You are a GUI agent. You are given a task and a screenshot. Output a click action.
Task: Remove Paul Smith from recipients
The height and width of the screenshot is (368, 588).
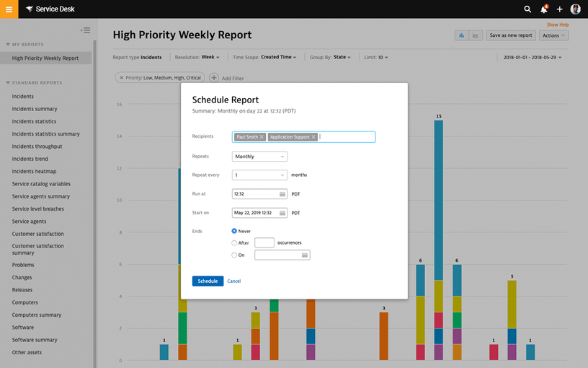pos(262,136)
